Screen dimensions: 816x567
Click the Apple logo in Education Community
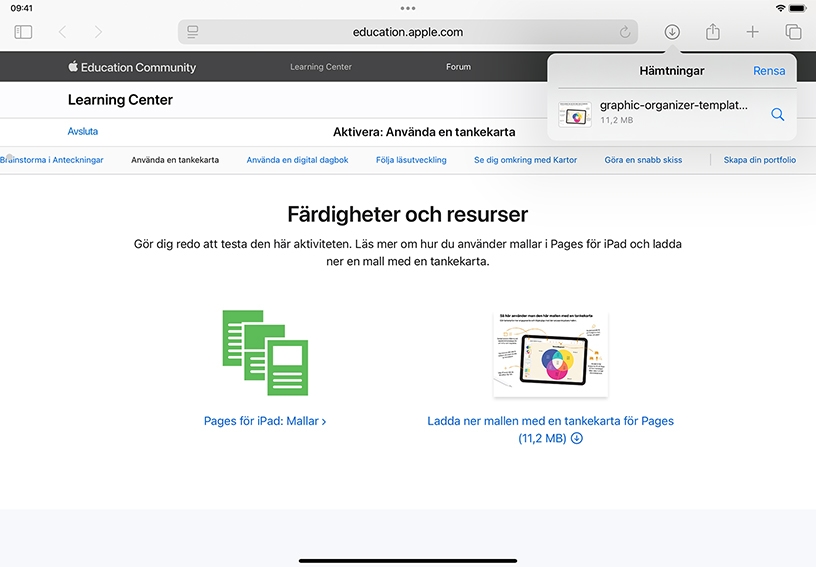click(x=73, y=67)
